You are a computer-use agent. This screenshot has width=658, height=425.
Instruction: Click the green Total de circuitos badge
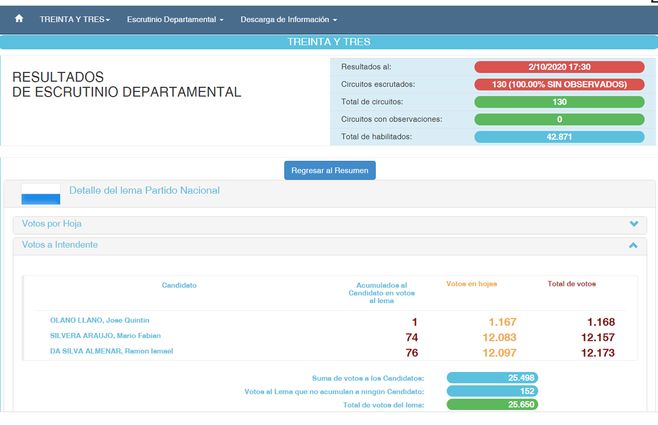tap(558, 101)
